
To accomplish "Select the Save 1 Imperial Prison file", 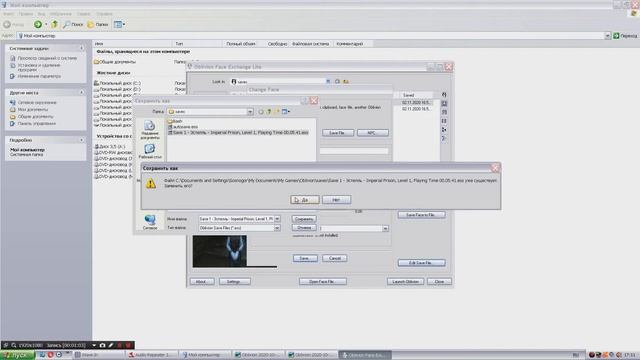I will (238, 133).
